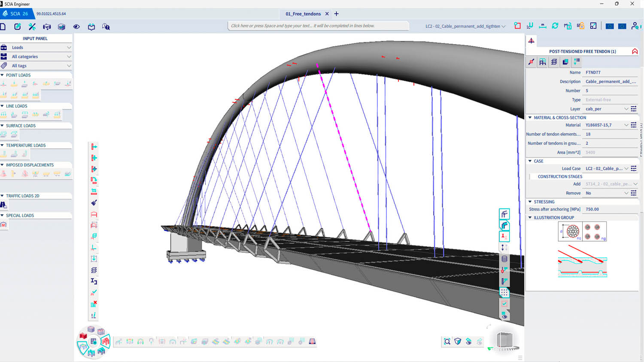This screenshot has width=644, height=362.
Task: Add a new project tab with plus
Action: 336,14
